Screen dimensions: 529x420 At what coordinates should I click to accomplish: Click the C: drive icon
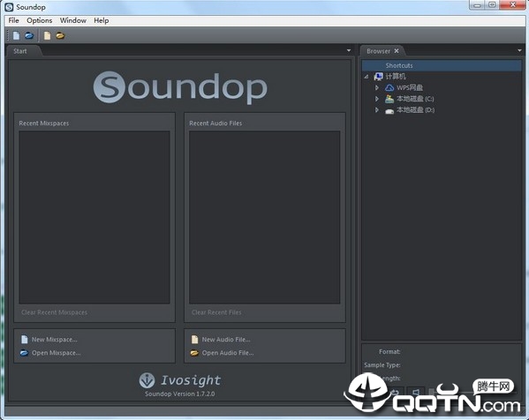click(x=389, y=99)
